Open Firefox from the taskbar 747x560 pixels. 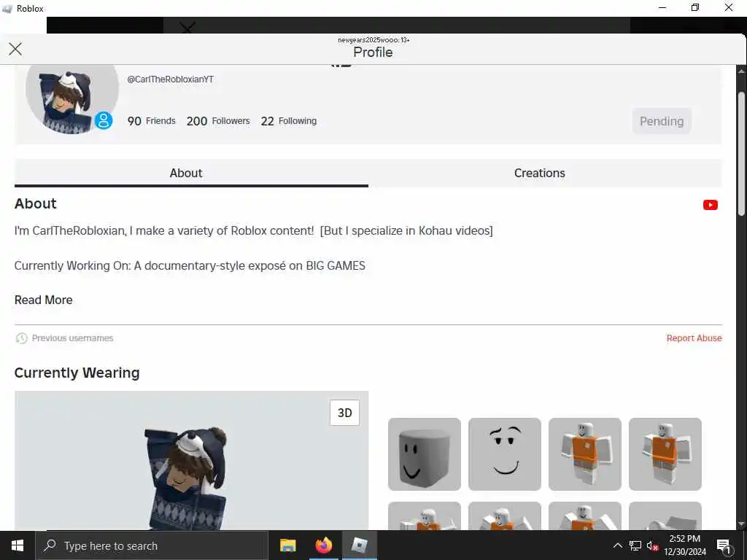pos(323,545)
